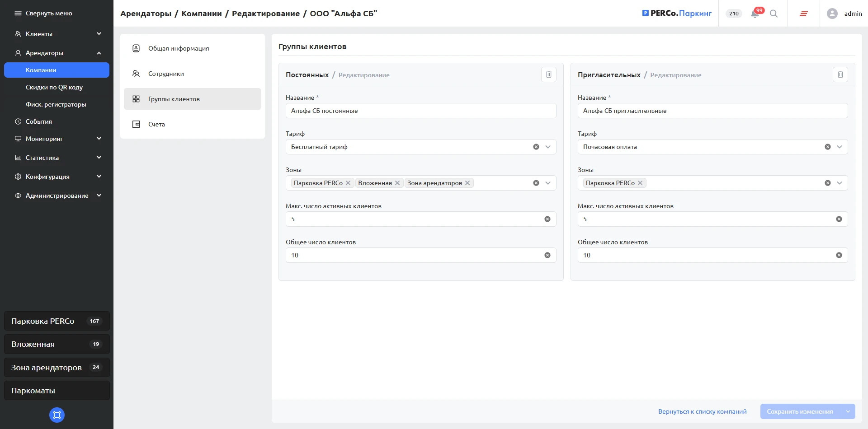Collapse the sidebar via Свернуть меню
This screenshot has height=429, width=868.
tap(43, 13)
